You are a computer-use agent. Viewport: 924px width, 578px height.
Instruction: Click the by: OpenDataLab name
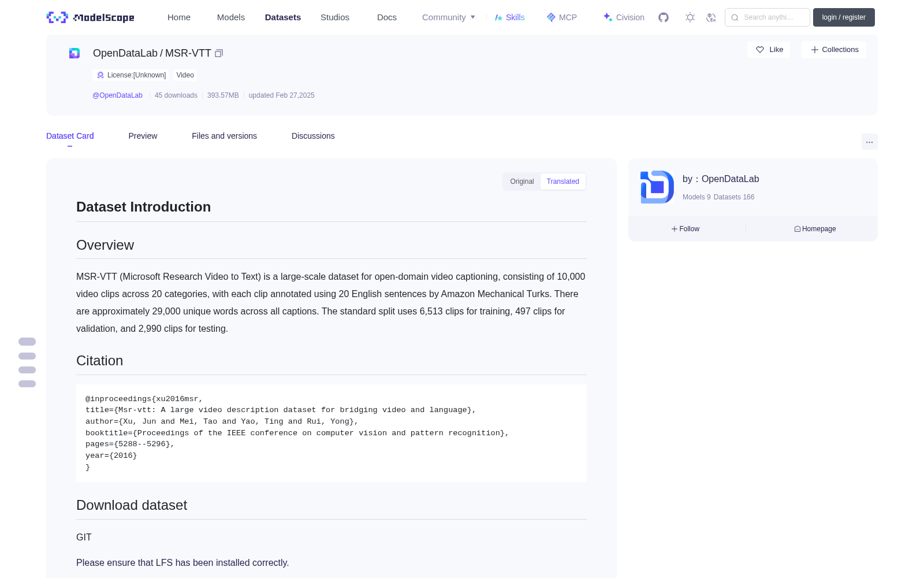721,179
